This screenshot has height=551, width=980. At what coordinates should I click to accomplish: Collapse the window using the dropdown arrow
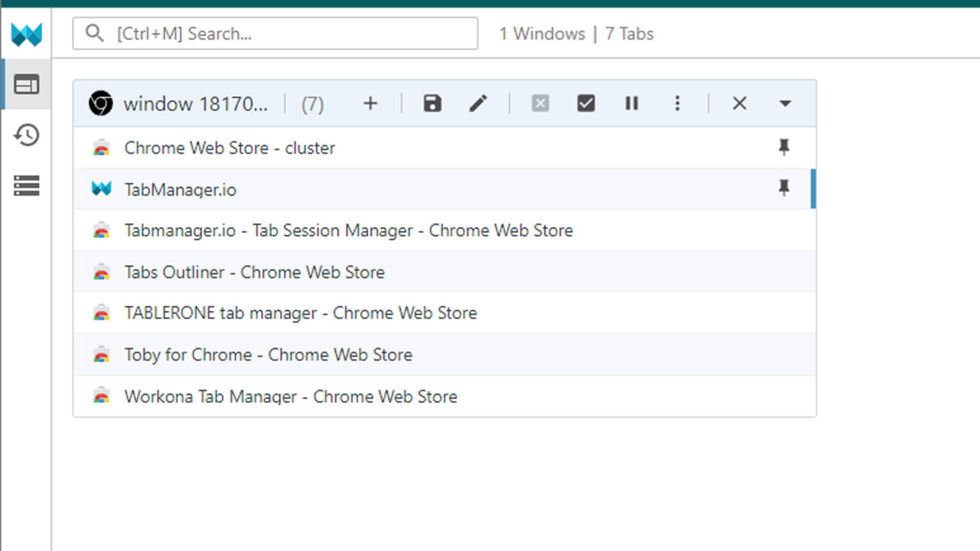pyautogui.click(x=785, y=103)
